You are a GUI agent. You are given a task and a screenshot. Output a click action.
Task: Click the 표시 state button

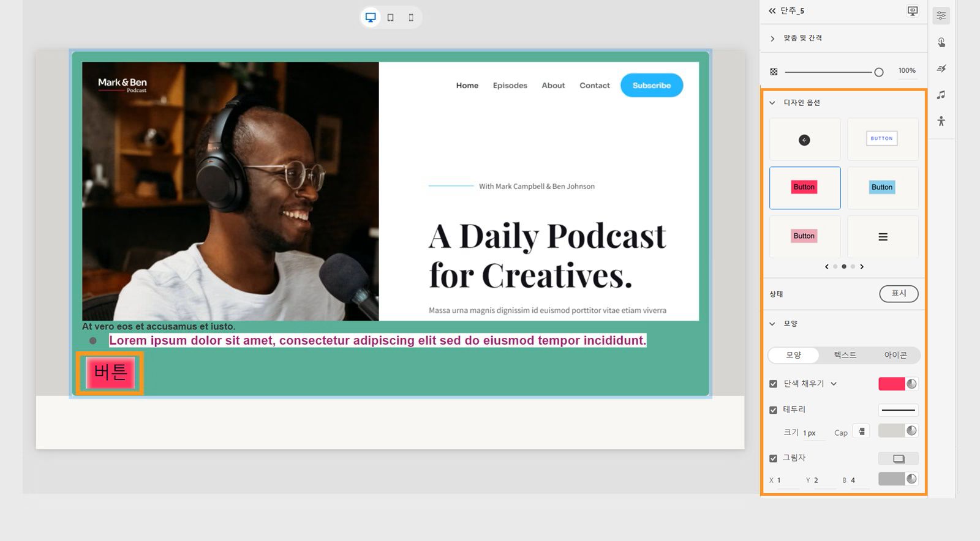pos(899,294)
